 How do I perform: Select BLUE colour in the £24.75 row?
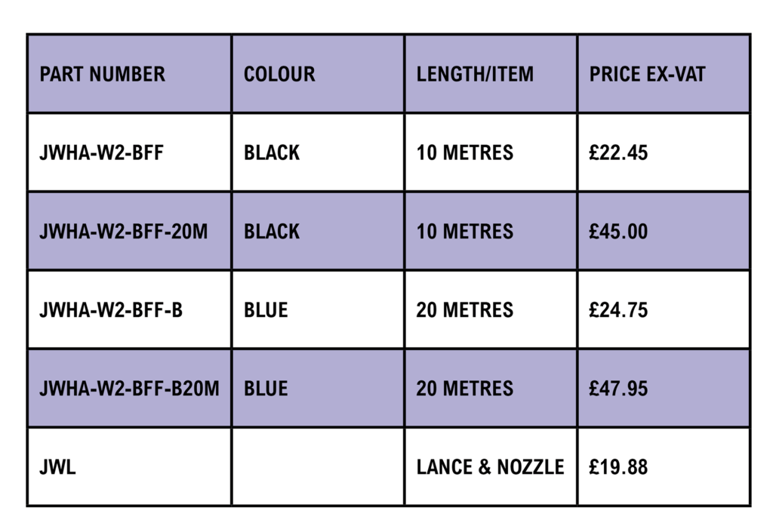click(266, 310)
